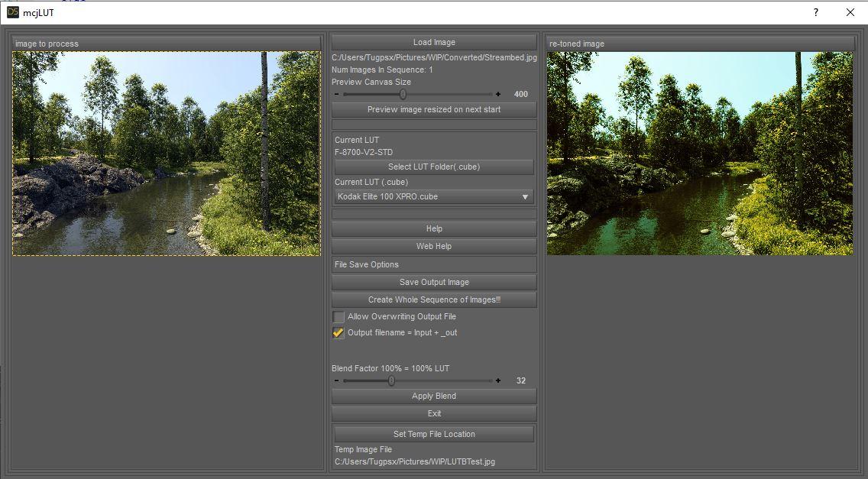868x479 pixels.
Task: Click the Preview Canvas Size slider handle
Action: click(403, 94)
